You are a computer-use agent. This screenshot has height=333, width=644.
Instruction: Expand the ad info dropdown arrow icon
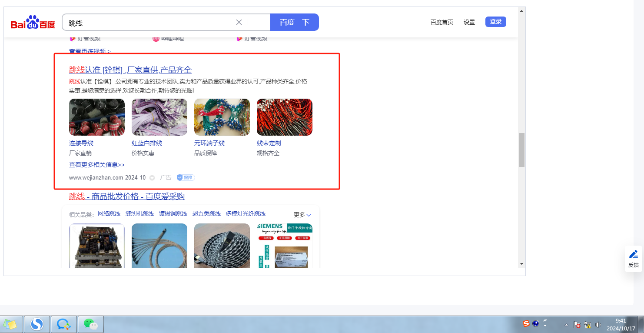[x=152, y=178]
